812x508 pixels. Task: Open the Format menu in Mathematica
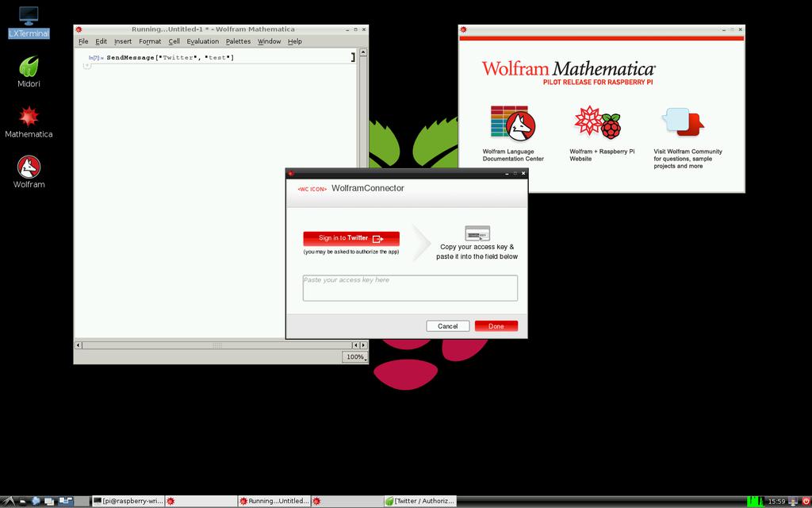(x=150, y=41)
